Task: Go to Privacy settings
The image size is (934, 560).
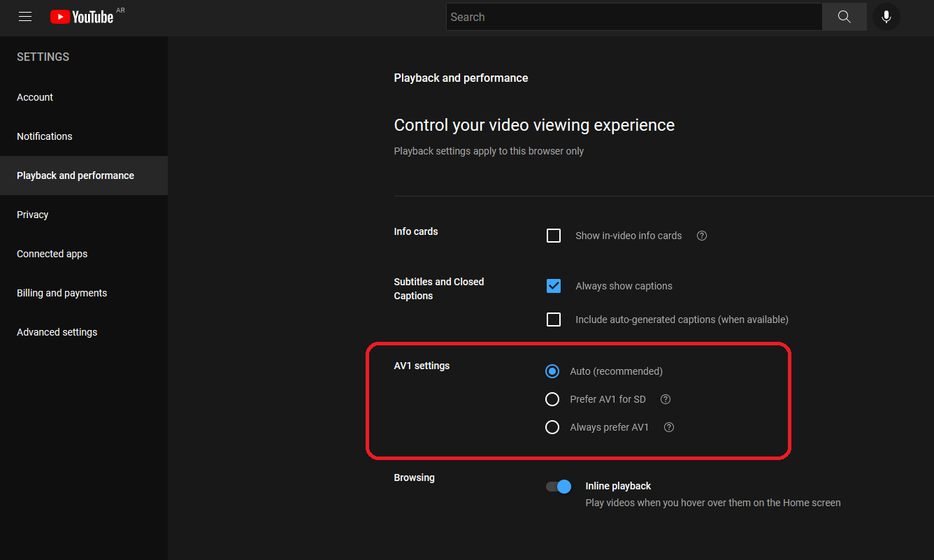Action: tap(84, 215)
